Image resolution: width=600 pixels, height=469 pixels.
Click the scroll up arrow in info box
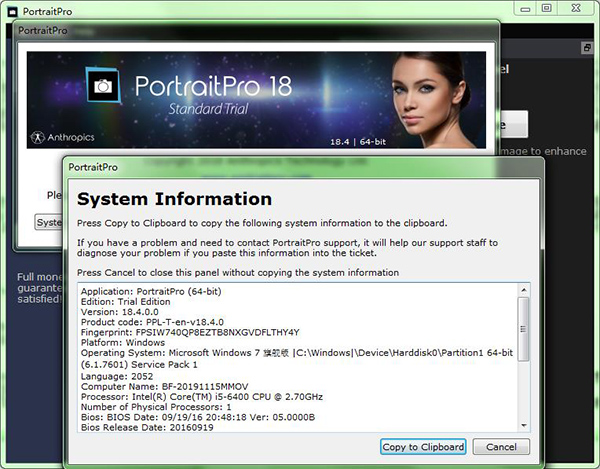pos(524,291)
